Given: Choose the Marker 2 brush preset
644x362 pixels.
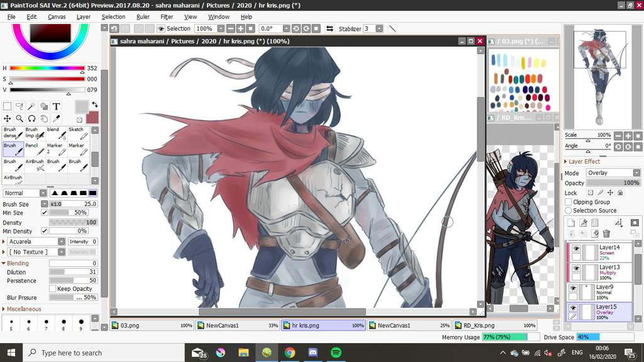Looking at the screenshot, I should [56, 149].
